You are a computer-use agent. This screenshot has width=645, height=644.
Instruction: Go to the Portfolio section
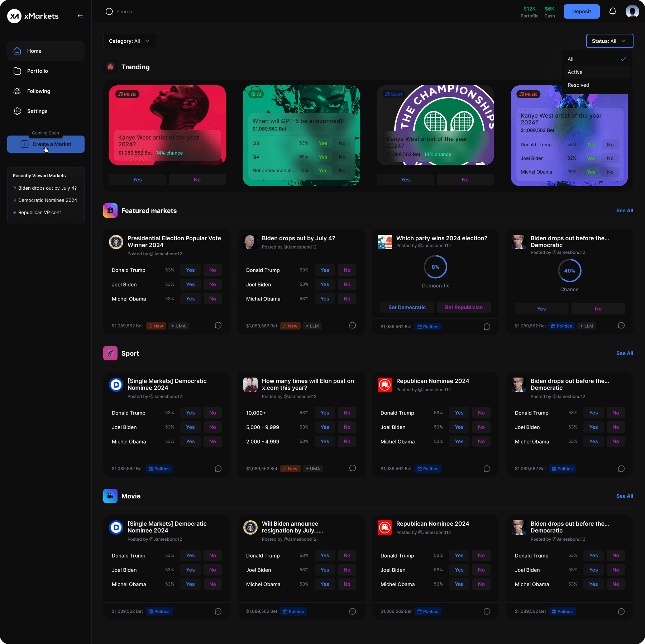[x=38, y=71]
